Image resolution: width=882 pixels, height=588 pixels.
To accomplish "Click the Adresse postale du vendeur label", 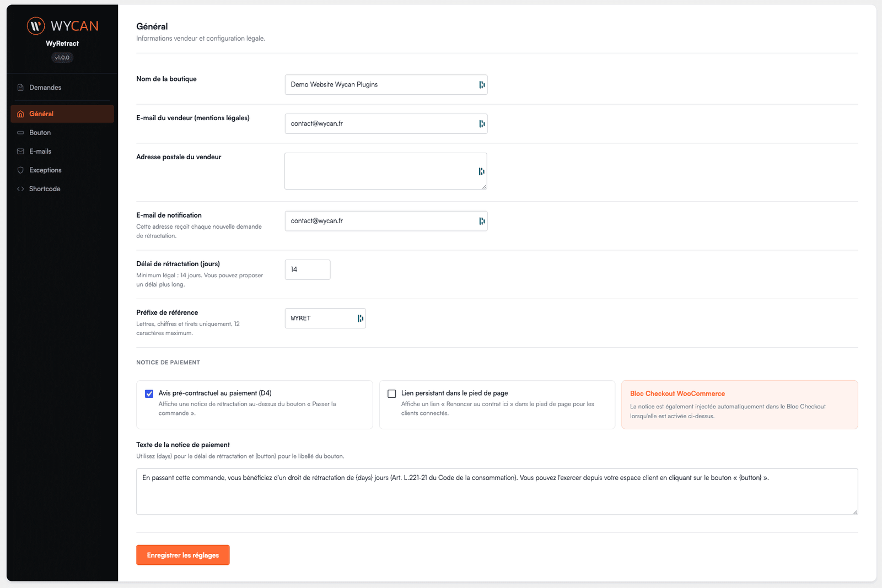I will pos(179,157).
